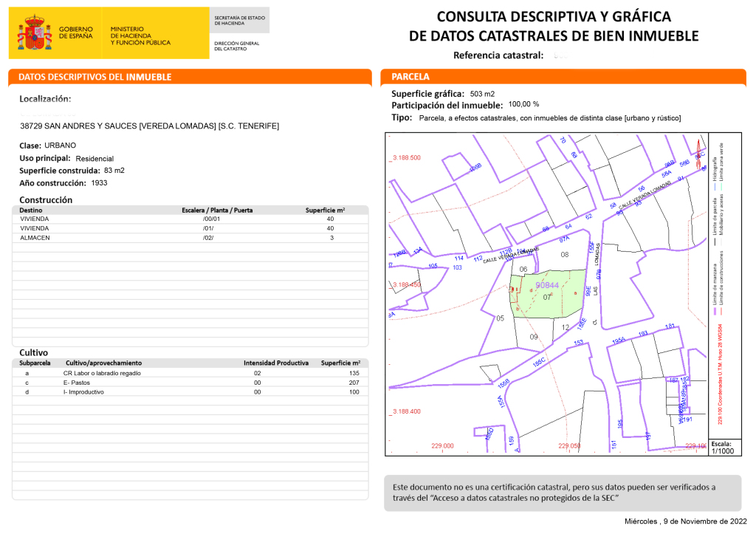The width and height of the screenshot is (756, 534).
Task: Select parcel 05 on the map
Action: [x=500, y=318]
